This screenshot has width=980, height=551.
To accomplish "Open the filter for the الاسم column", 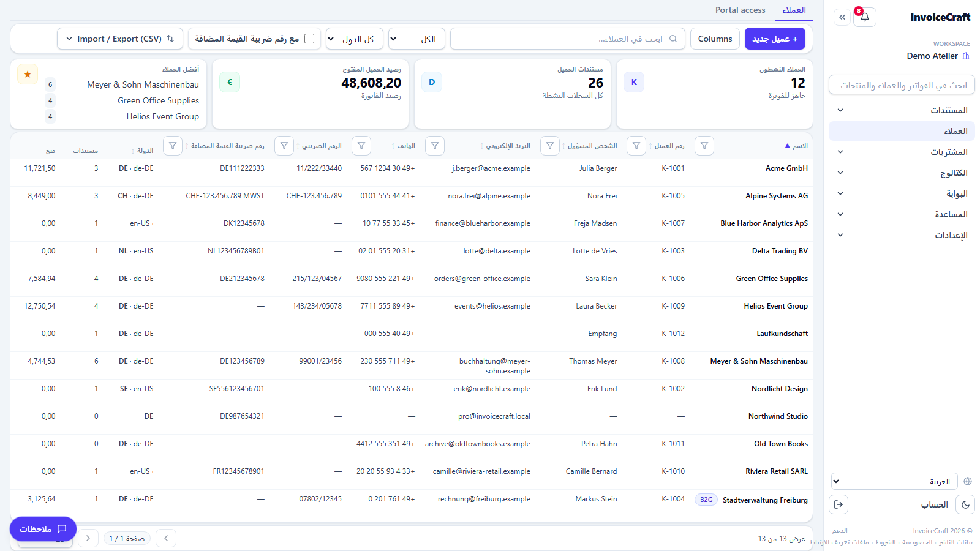I will click(x=704, y=146).
